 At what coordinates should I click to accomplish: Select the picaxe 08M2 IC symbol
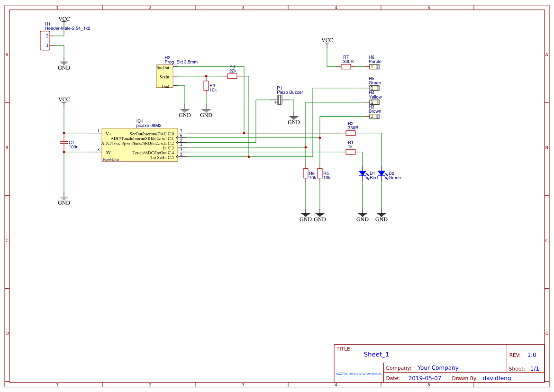coord(140,145)
